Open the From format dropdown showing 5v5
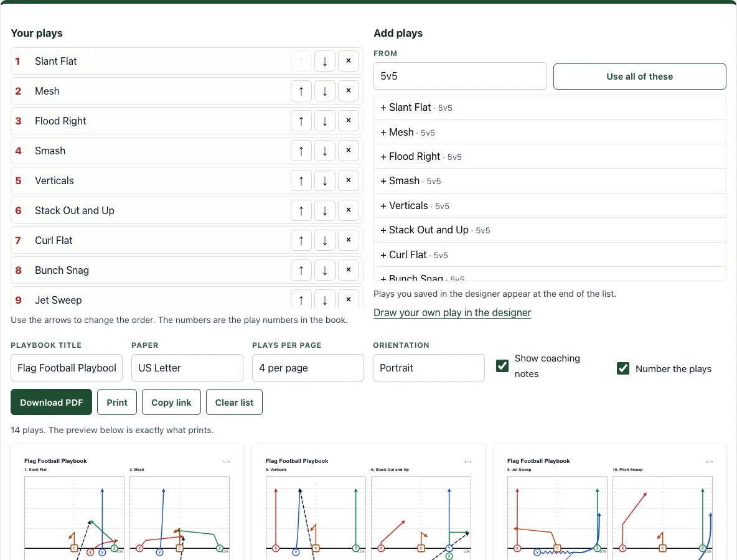Viewport: 737px width, 560px height. [460, 76]
